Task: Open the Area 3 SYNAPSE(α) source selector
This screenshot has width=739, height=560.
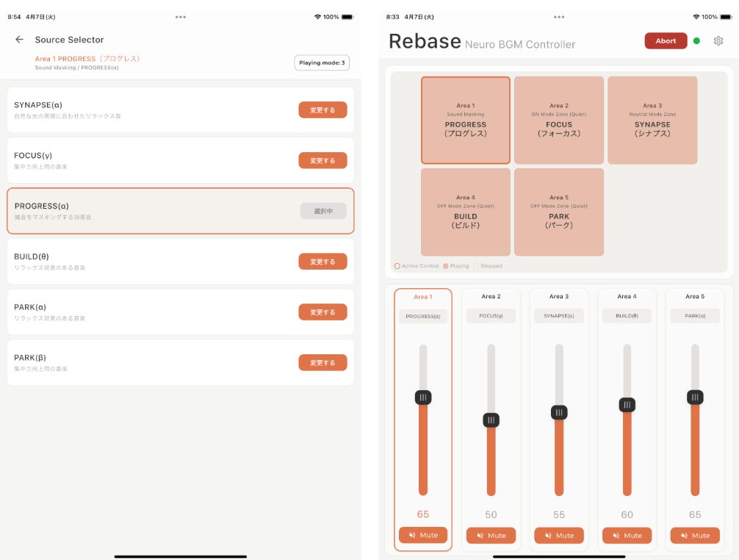Action: pos(559,316)
